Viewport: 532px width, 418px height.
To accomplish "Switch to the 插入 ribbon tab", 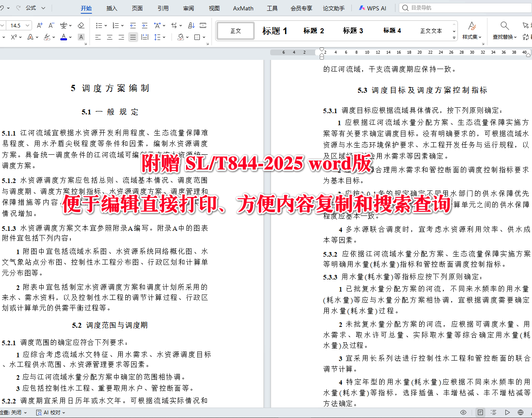I will pyautogui.click(x=112, y=7).
